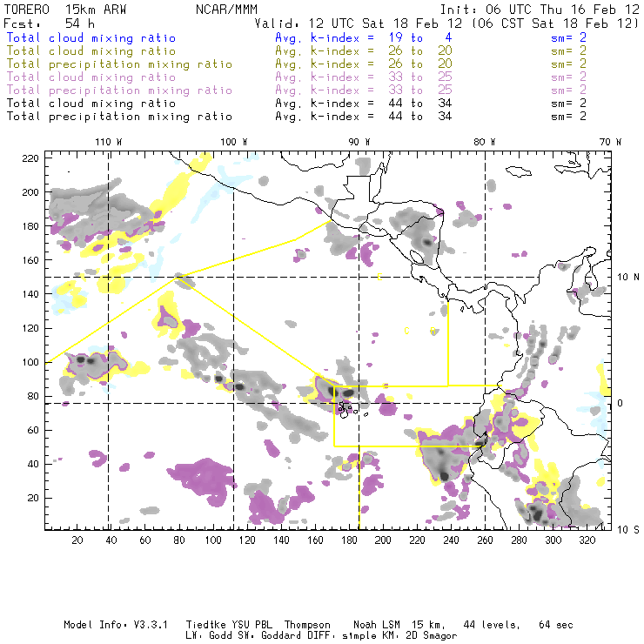The image size is (644, 644).
Task: Click the 'Model Info: V3.3.1' text
Action: click(116, 625)
